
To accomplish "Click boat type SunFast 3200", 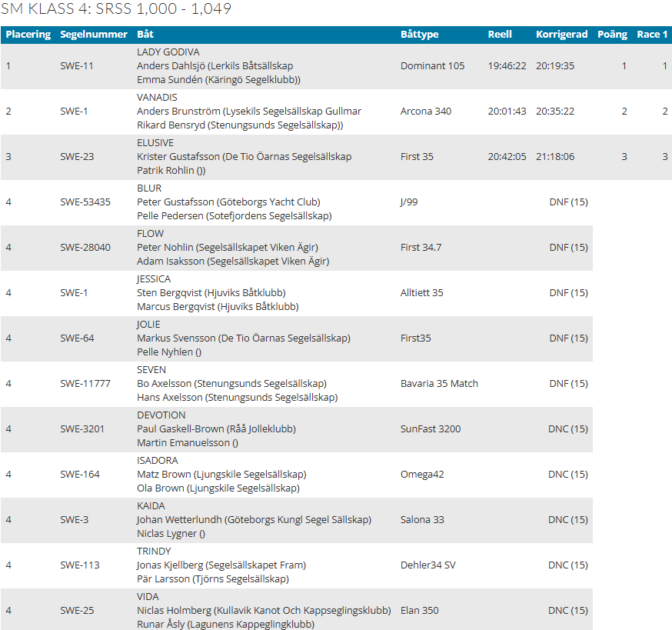I will coord(431,429).
